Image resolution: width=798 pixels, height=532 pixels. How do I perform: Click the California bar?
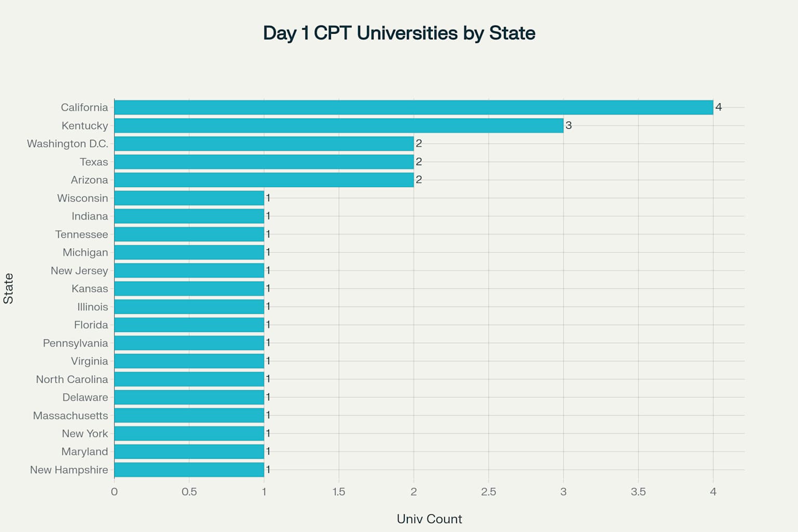click(x=414, y=108)
